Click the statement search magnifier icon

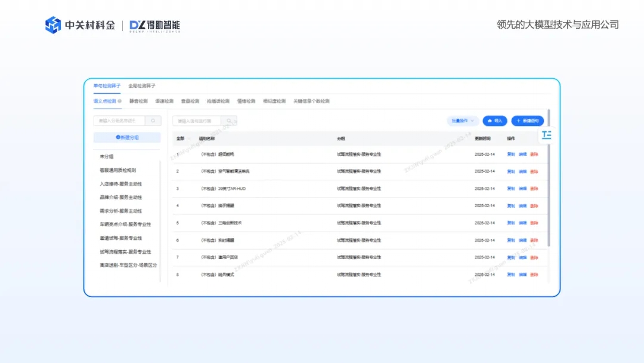click(x=229, y=121)
